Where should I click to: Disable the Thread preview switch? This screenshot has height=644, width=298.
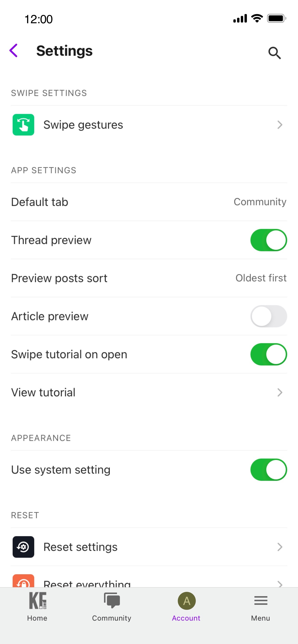268,240
